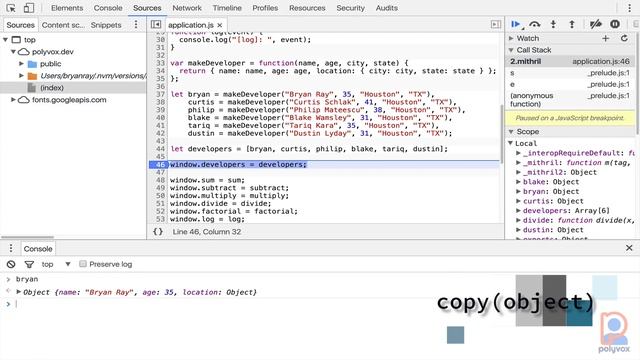Open the Network panel

click(x=187, y=8)
